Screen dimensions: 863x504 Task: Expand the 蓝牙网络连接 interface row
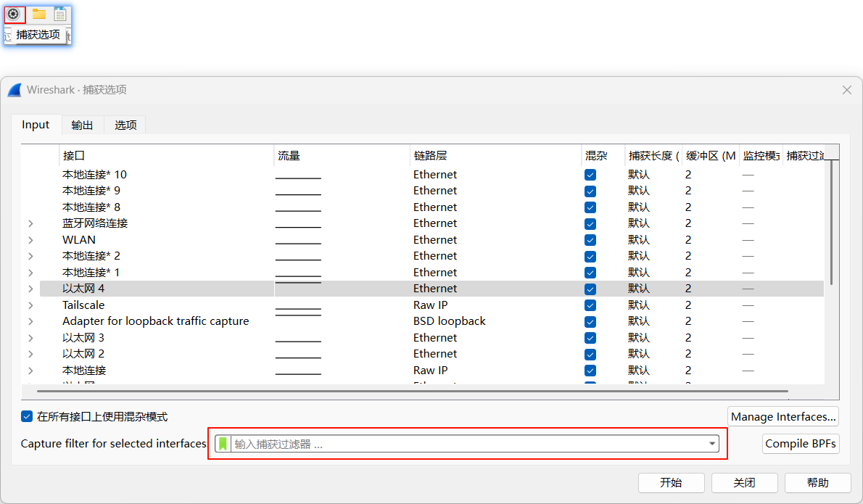coord(30,223)
